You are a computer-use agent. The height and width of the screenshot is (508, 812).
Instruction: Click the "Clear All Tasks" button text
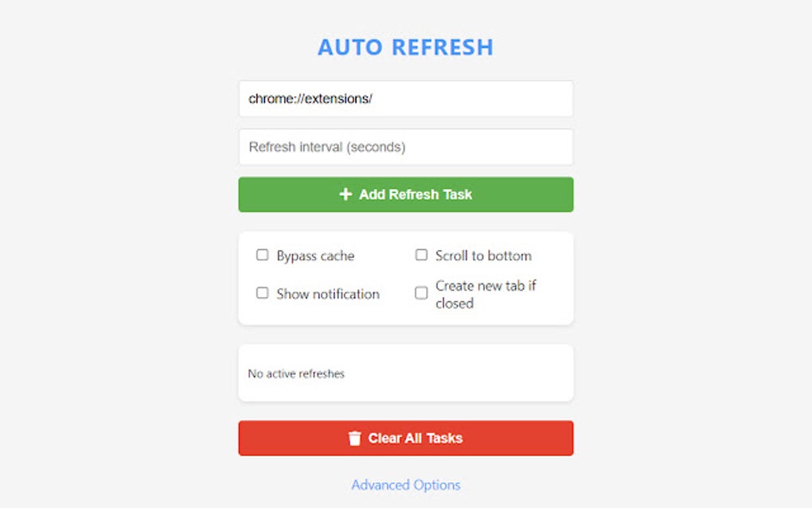click(416, 438)
